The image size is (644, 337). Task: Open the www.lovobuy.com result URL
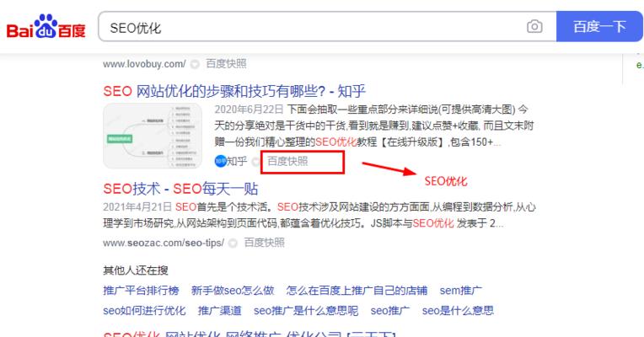pos(144,64)
